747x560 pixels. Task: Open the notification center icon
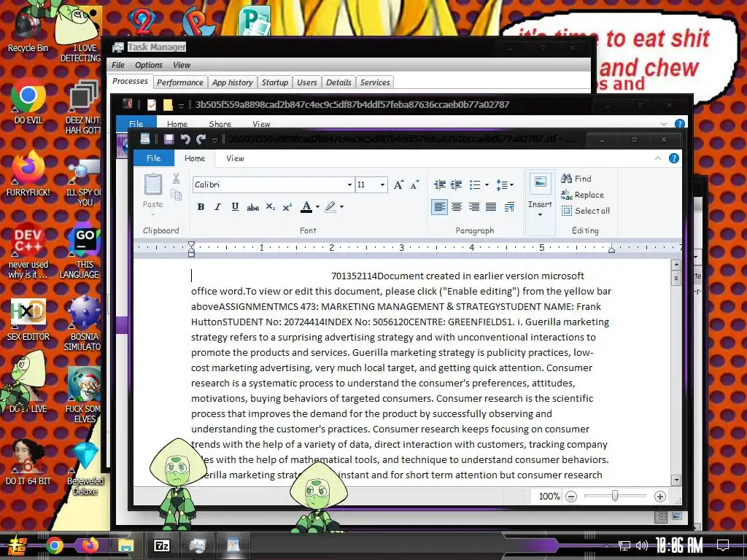point(723,545)
